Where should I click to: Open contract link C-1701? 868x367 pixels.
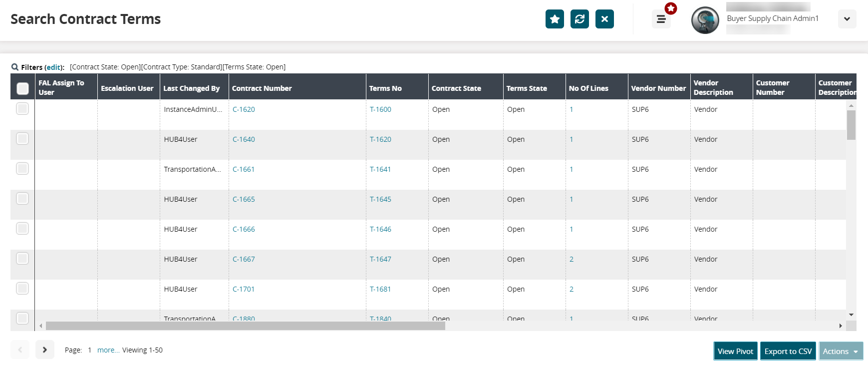244,289
